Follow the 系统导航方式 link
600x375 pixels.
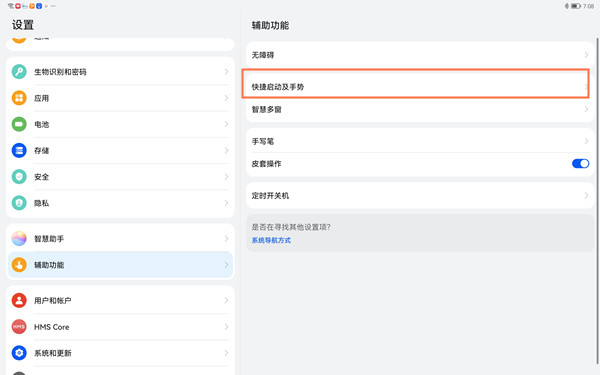271,240
